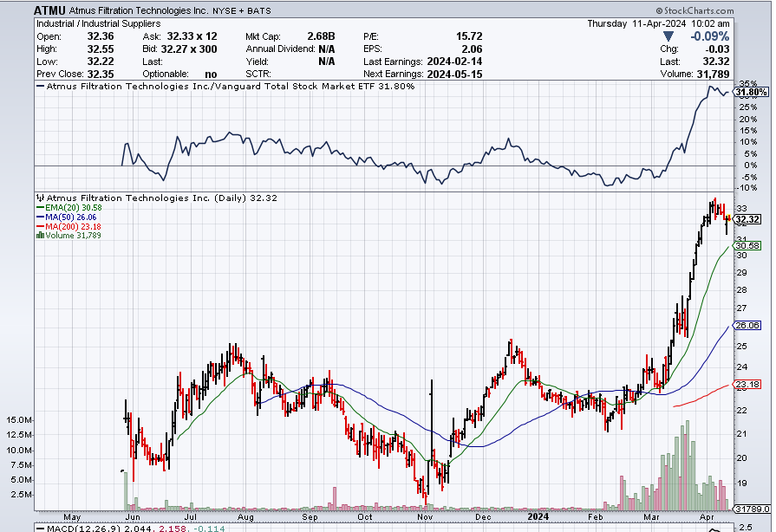Click the 15.0M volume scale label
The width and height of the screenshot is (776, 532).
click(19, 419)
